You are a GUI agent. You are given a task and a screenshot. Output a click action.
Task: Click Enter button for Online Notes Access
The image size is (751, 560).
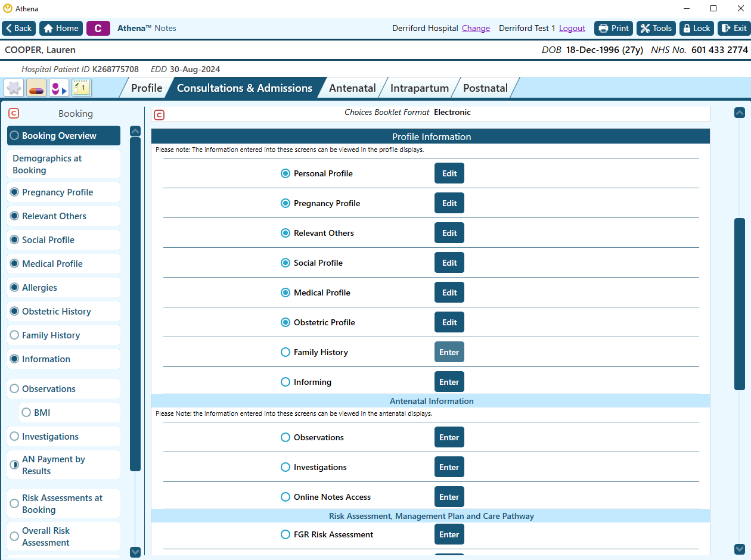pos(449,497)
